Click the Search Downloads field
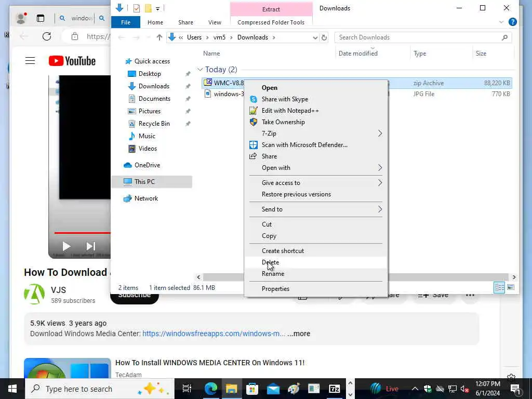The image size is (532, 399). pyautogui.click(x=423, y=37)
